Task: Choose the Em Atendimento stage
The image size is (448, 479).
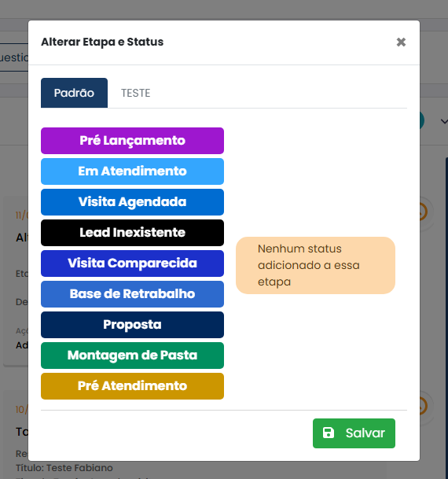Action: 133,171
